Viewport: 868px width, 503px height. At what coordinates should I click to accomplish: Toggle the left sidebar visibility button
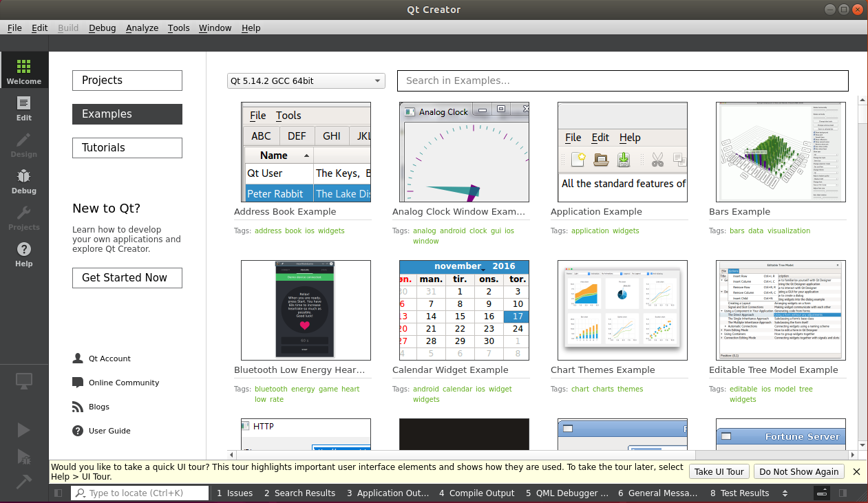(x=59, y=493)
